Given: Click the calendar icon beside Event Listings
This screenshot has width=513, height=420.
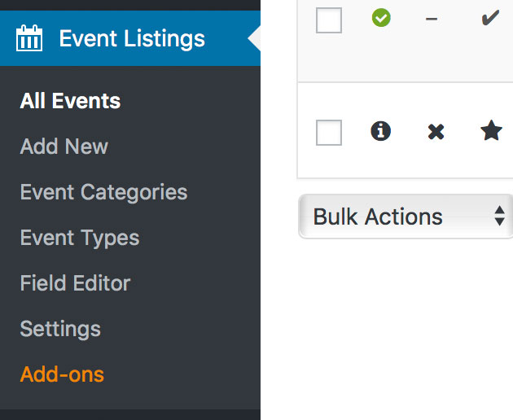Looking at the screenshot, I should 29,38.
